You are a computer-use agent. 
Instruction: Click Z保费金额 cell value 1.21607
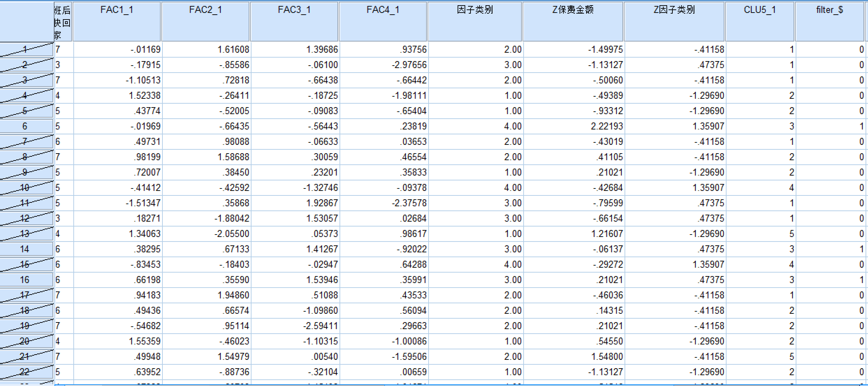[573, 234]
